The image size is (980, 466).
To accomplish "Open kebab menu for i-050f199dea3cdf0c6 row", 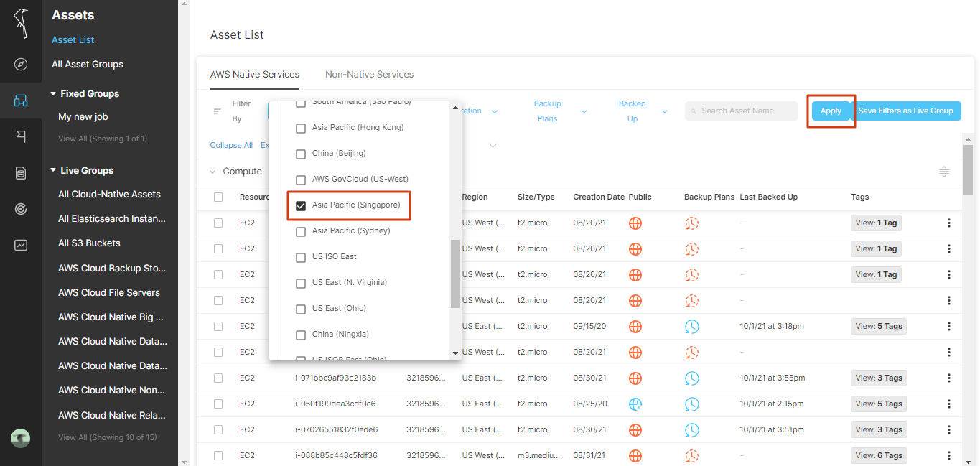I will coord(949,404).
